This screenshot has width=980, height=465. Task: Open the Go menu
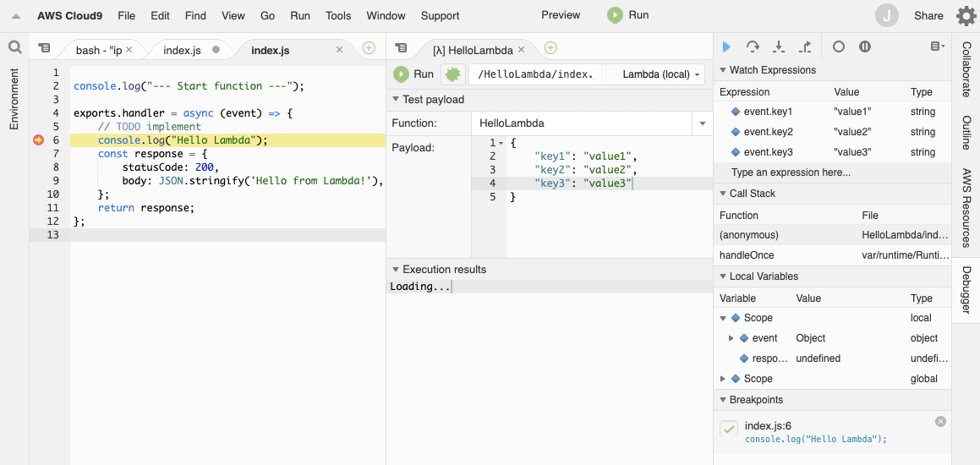click(267, 15)
